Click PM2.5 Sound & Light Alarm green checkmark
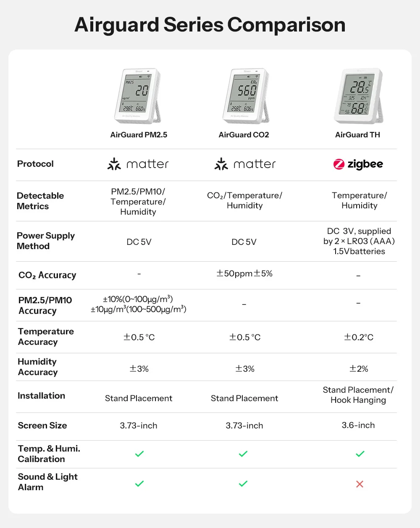The width and height of the screenshot is (420, 528). 139,483
